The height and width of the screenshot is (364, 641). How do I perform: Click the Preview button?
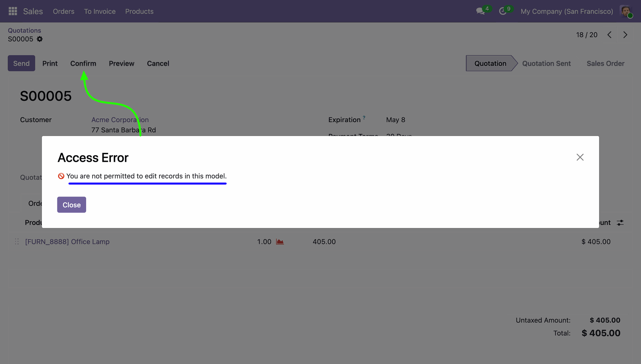click(x=122, y=63)
